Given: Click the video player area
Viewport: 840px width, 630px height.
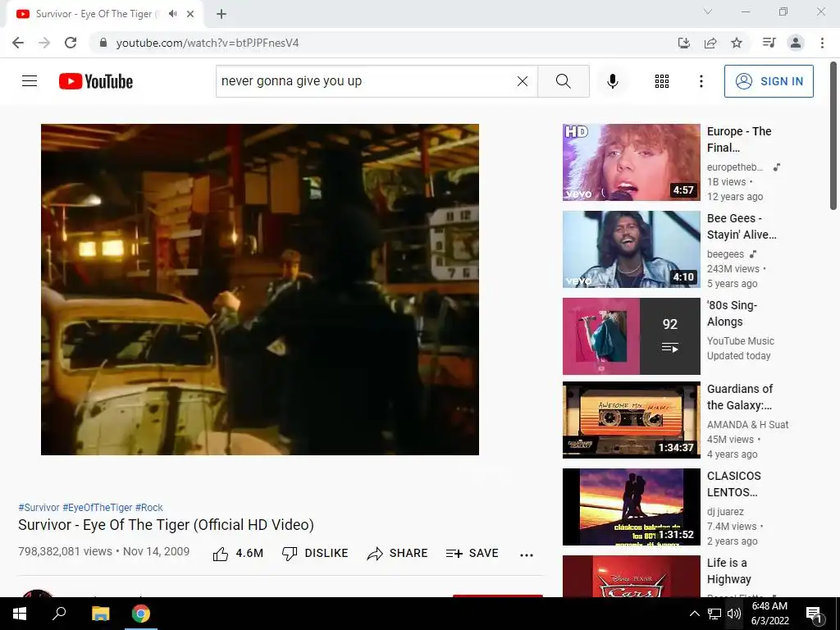Looking at the screenshot, I should pyautogui.click(x=260, y=290).
